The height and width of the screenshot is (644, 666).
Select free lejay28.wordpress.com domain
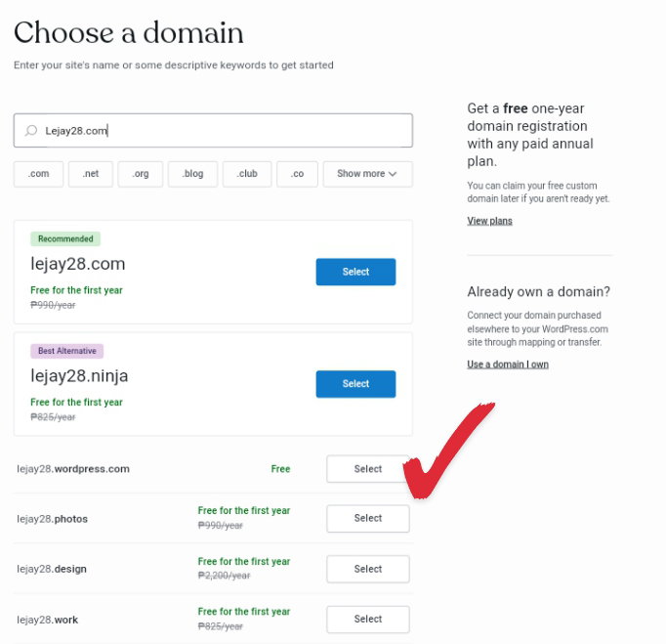pyautogui.click(x=368, y=468)
